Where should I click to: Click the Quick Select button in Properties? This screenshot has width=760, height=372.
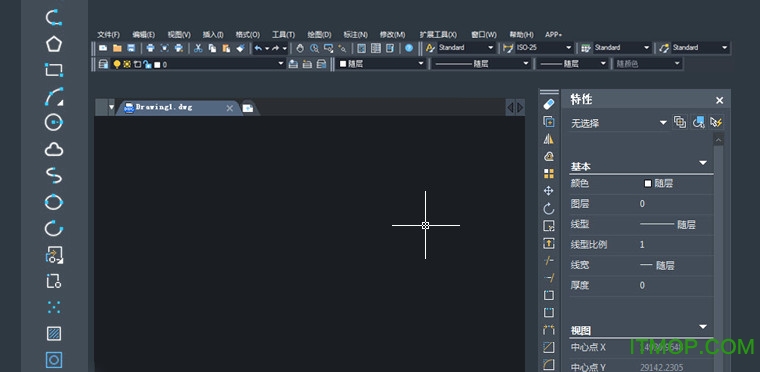coord(716,122)
